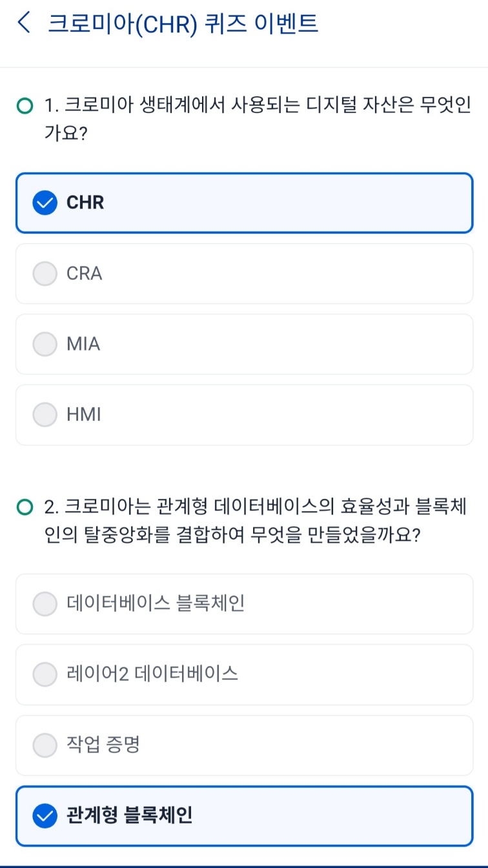Image resolution: width=488 pixels, height=868 pixels.
Task: Select 데이터베이스 블록체인 option
Action: [x=244, y=604]
